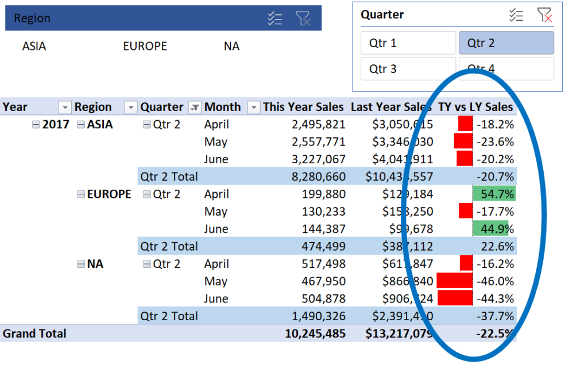This screenshot has height=372, width=588.
Task: Open the Year column filter dropdown
Action: tap(64, 107)
